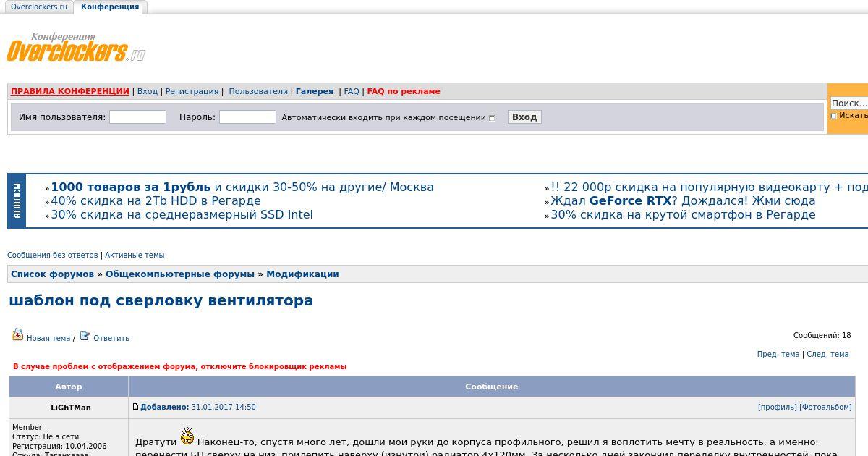Viewport: 868px width, 456px height.
Task: Open LiGhTMan's Фотоальбом link
Action: pyautogui.click(x=825, y=407)
